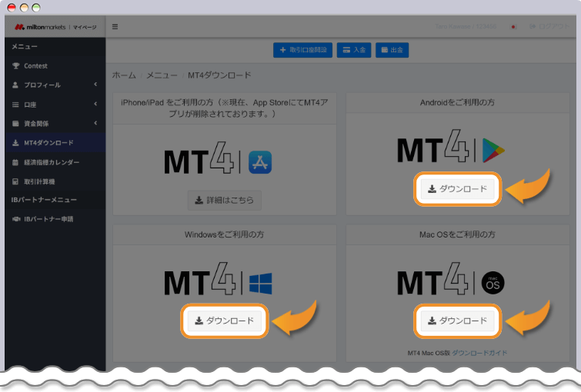Open the プロフィール sidebar menu
The height and width of the screenshot is (392, 581).
pyautogui.click(x=55, y=85)
